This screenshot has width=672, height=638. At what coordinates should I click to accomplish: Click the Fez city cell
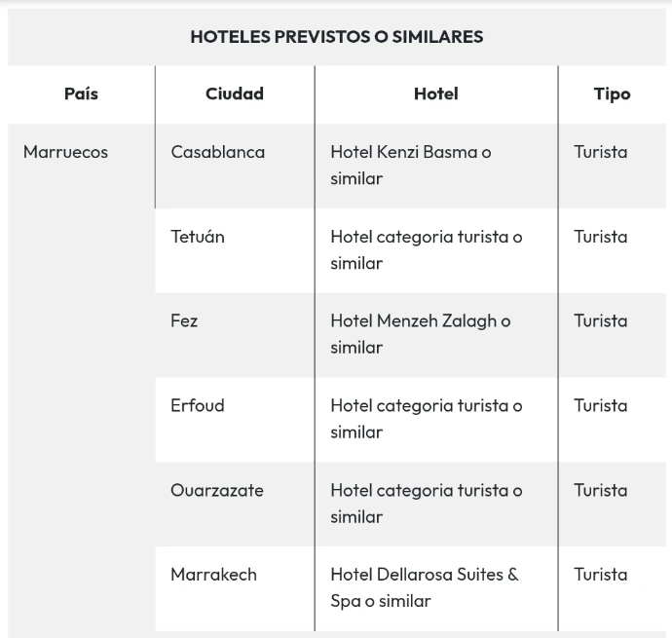click(184, 320)
